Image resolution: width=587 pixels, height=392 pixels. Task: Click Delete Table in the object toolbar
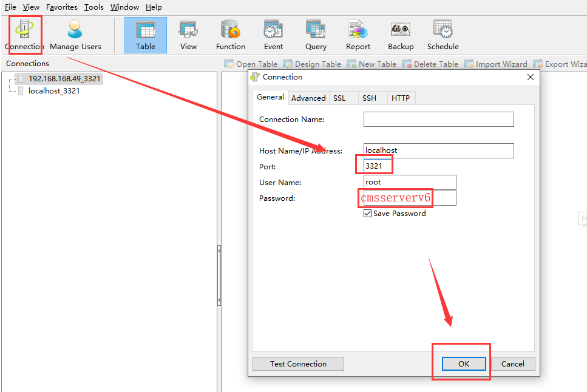tap(430, 64)
